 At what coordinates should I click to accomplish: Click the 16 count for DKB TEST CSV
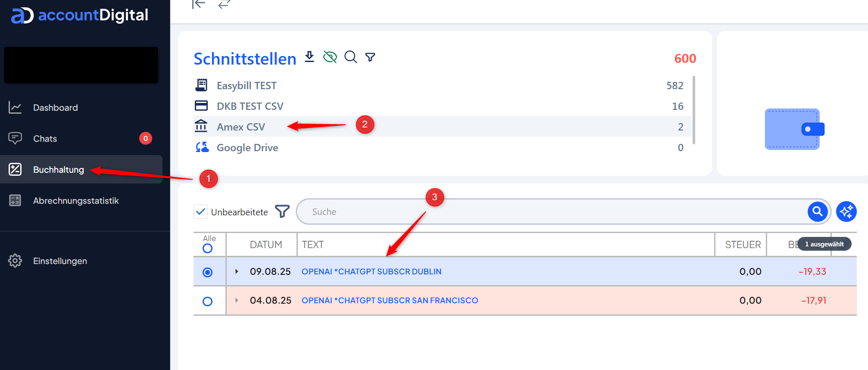coord(678,106)
